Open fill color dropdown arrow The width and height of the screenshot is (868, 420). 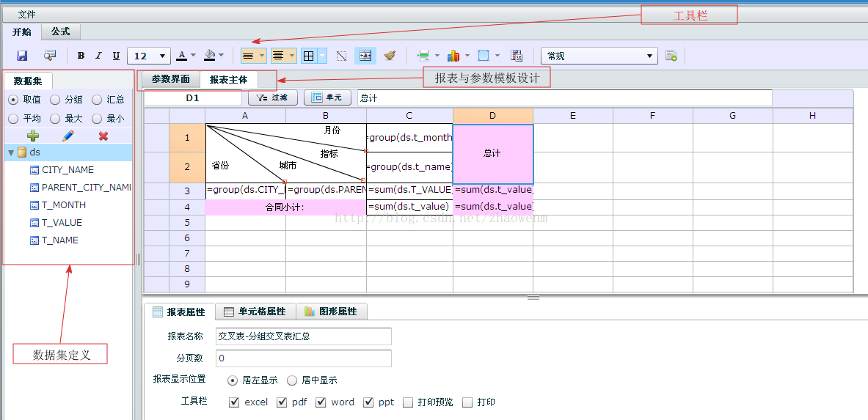coord(222,55)
